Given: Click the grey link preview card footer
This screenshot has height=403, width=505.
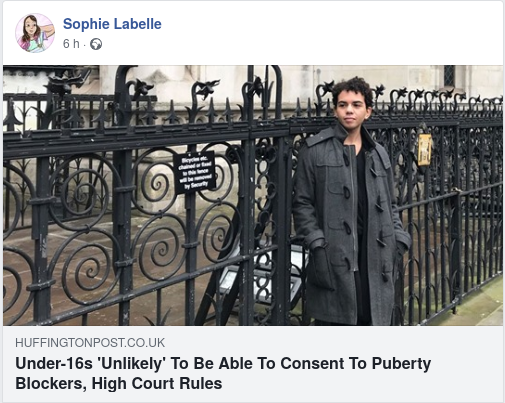Looking at the screenshot, I should point(253,364).
